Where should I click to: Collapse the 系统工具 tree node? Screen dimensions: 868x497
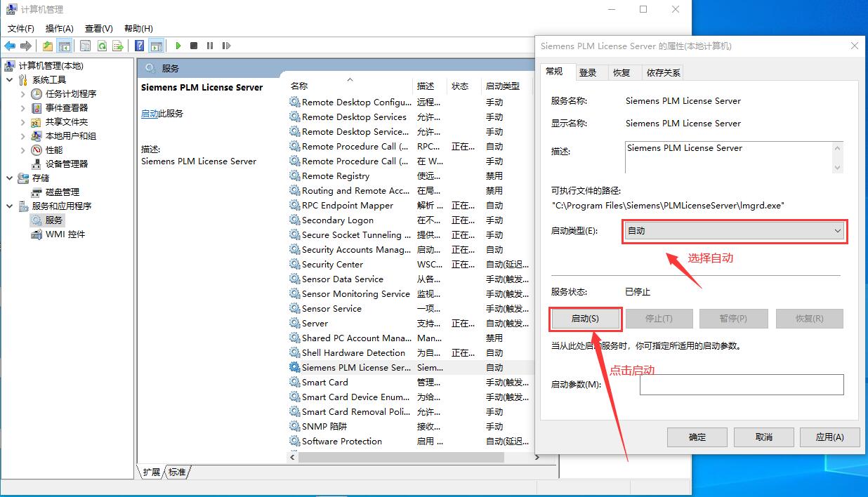(x=10, y=79)
